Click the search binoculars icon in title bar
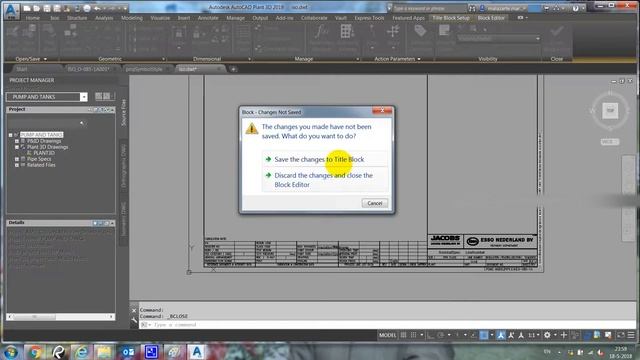Image resolution: width=640 pixels, height=360 pixels. pyautogui.click(x=472, y=8)
